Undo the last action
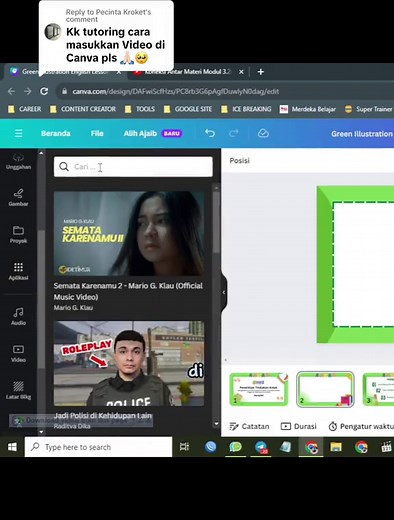The image size is (394, 520). (210, 133)
